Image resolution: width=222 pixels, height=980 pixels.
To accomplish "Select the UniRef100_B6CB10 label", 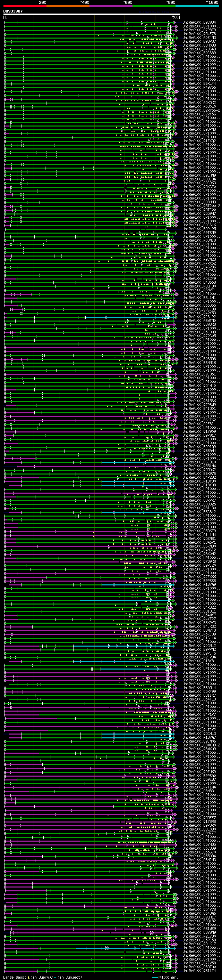I will (199, 462).
